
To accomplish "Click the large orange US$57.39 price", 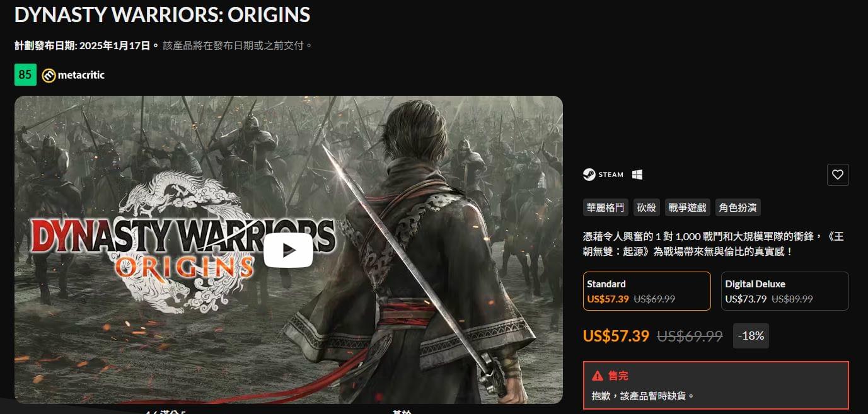I will (616, 336).
